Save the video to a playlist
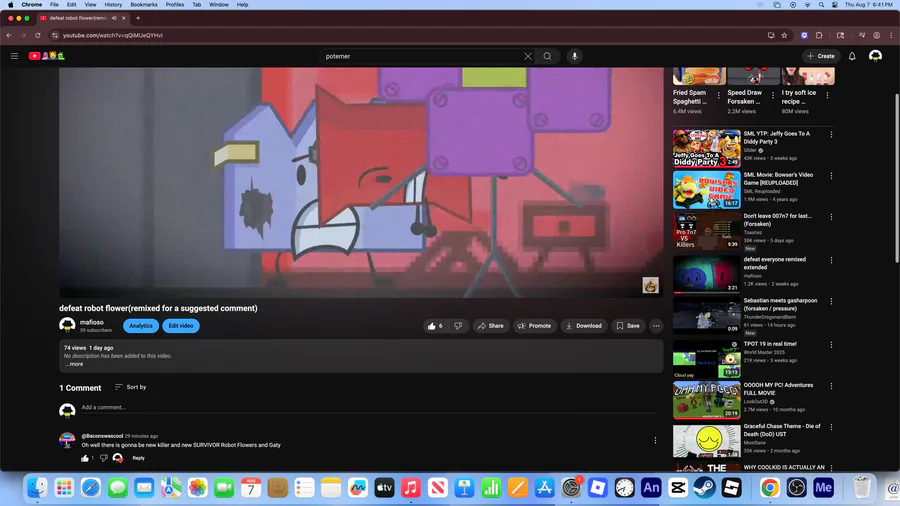Screen dimensions: 900x506 pyautogui.click(x=628, y=326)
